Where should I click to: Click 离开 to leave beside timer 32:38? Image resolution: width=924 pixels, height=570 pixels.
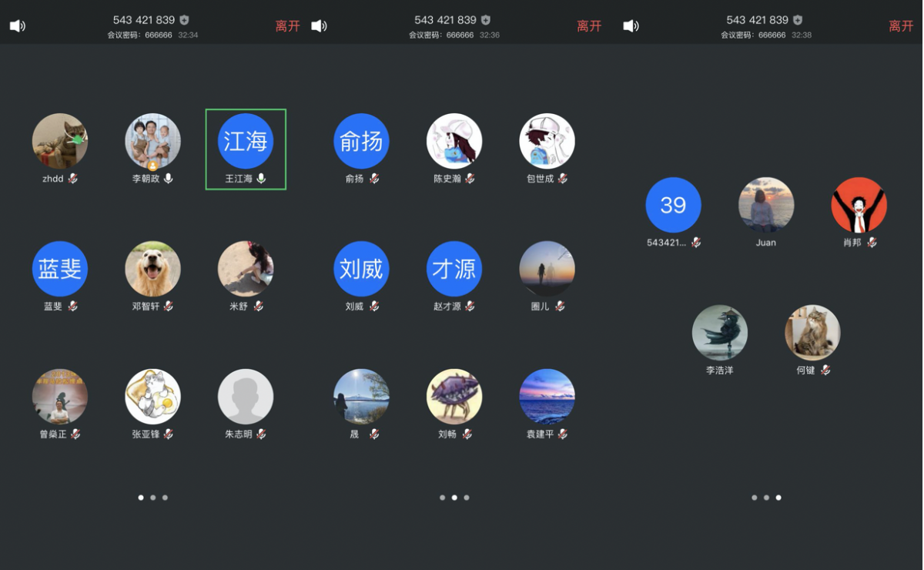coord(901,26)
